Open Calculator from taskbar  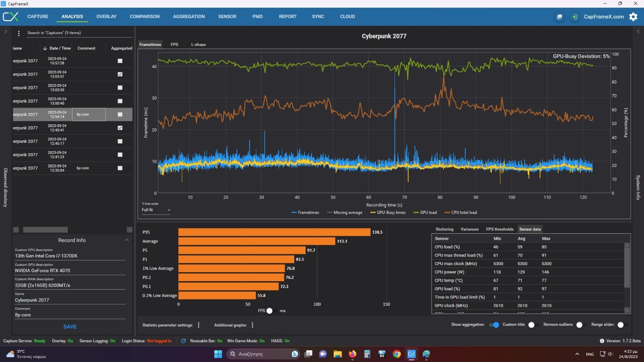[367, 354]
